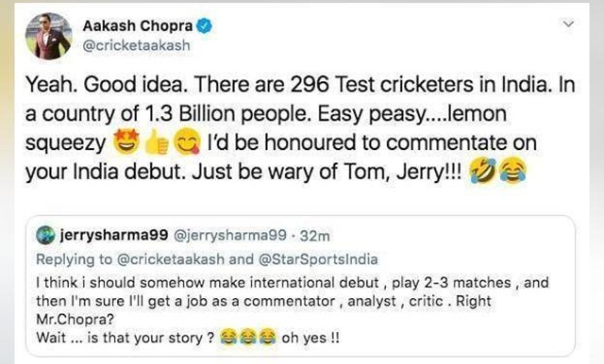Open the @cricketaakash handle

[x=136, y=45]
